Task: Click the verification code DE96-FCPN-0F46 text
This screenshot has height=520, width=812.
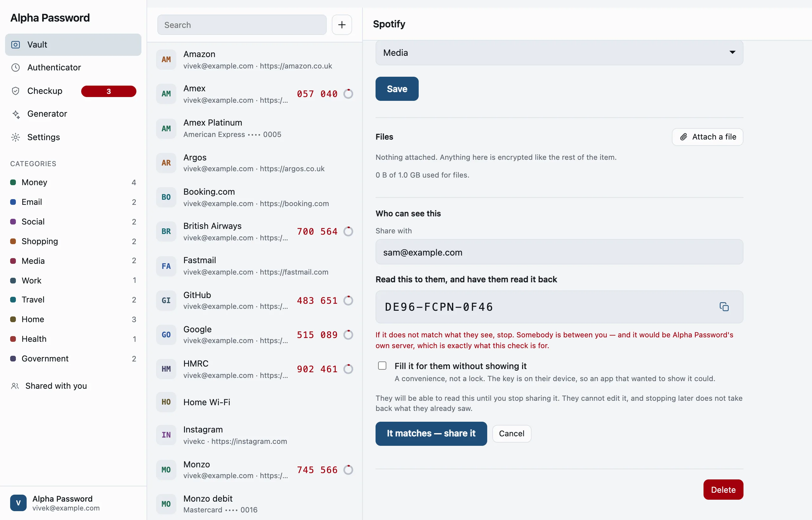Action: (x=439, y=307)
